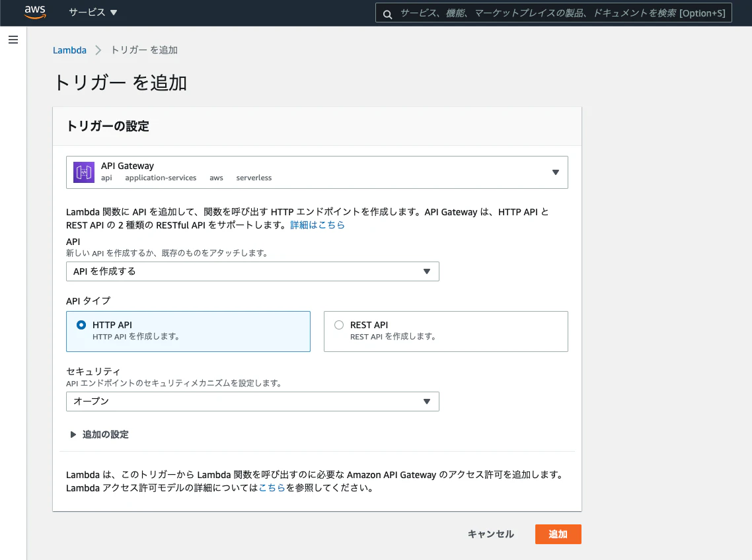Open the hamburger side navigation menu
Image resolution: width=752 pixels, height=560 pixels.
13,40
